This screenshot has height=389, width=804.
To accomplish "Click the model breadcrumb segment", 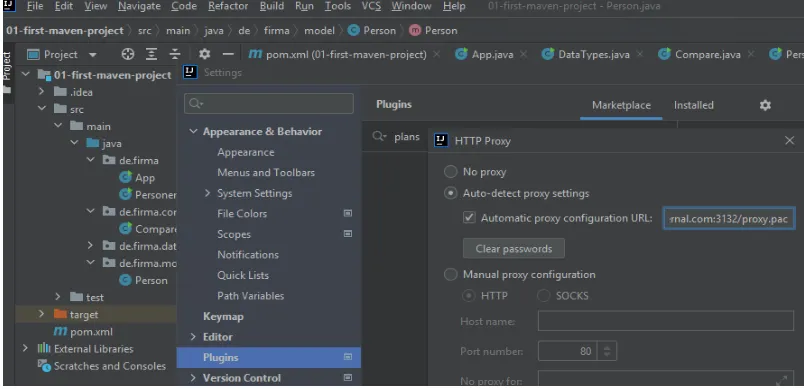I will tap(319, 30).
